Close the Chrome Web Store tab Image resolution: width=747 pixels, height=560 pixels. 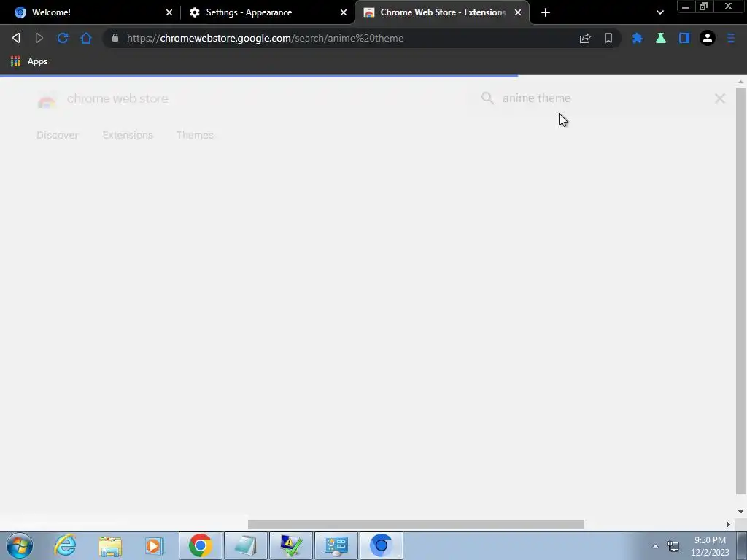pyautogui.click(x=518, y=12)
